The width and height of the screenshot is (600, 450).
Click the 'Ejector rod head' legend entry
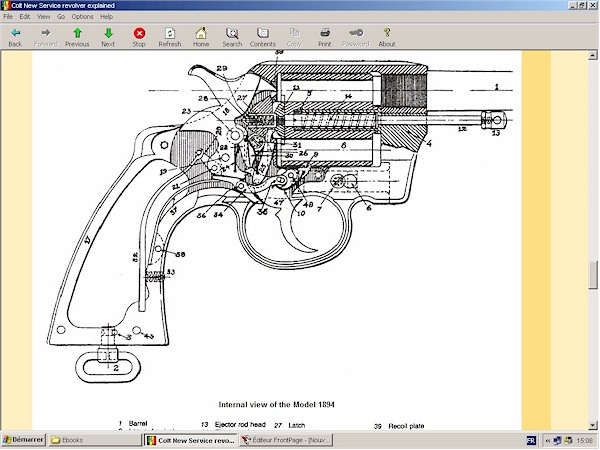tap(240, 424)
